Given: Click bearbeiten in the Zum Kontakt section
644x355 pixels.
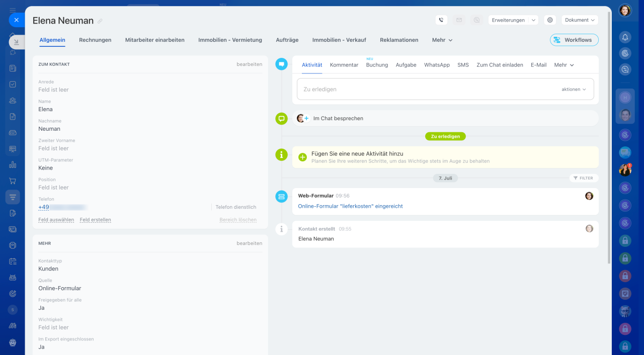Looking at the screenshot, I should [250, 64].
